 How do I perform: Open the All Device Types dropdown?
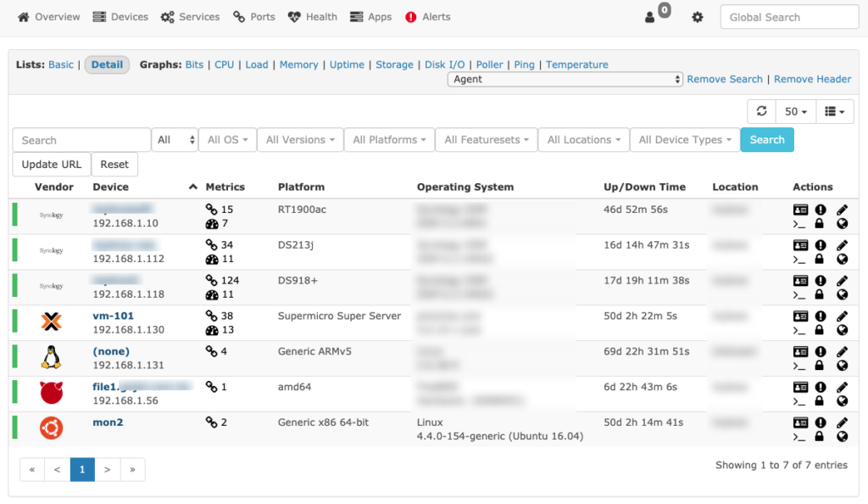pyautogui.click(x=685, y=139)
